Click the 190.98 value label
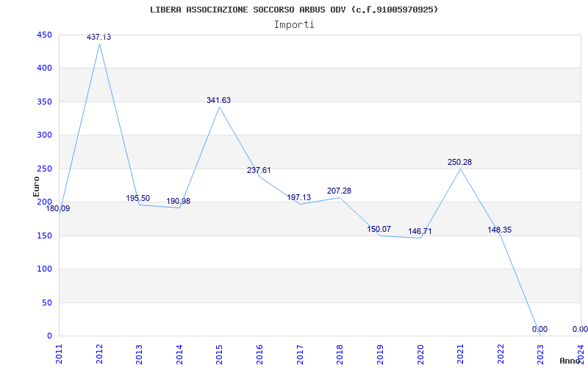 pos(179,201)
